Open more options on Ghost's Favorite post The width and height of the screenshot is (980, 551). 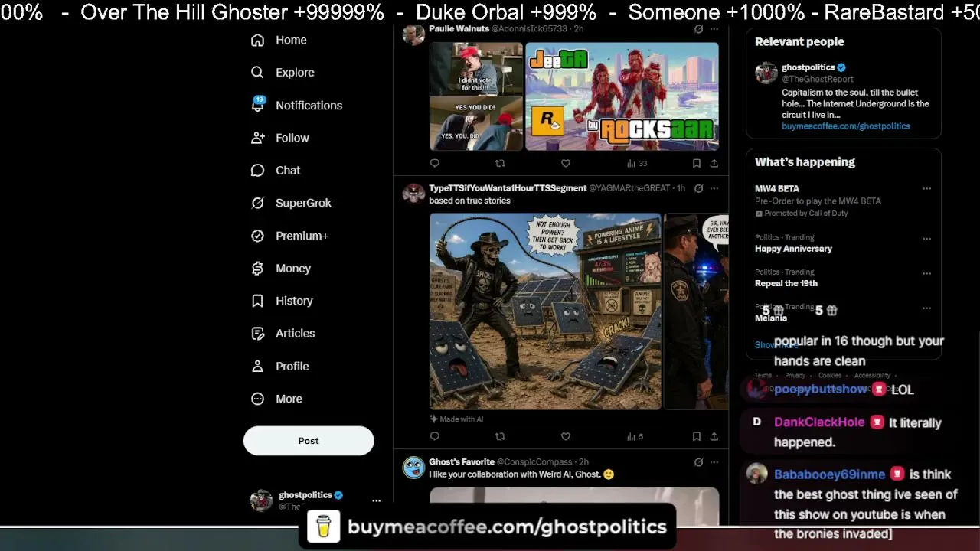[x=714, y=462]
